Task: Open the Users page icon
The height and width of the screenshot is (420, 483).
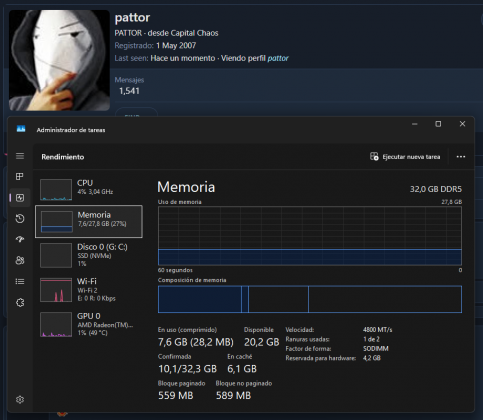Action: click(20, 260)
